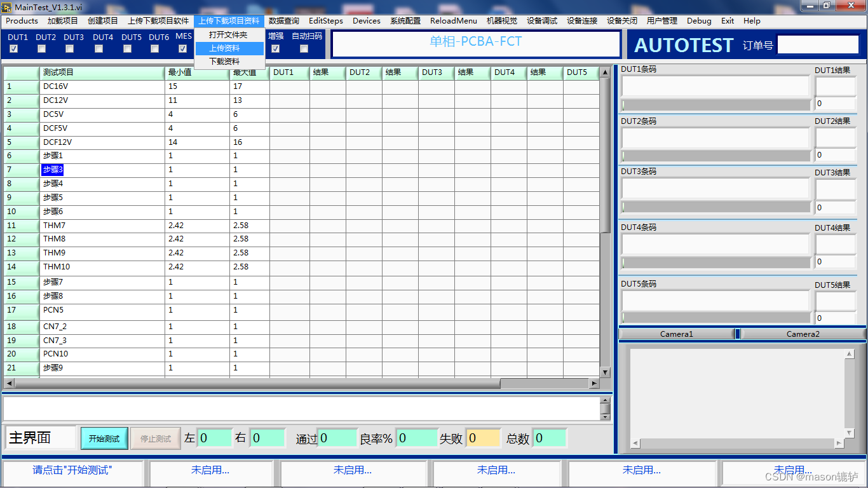Click the ReloadMenu menu item
This screenshot has height=488, width=868.
tap(454, 21)
